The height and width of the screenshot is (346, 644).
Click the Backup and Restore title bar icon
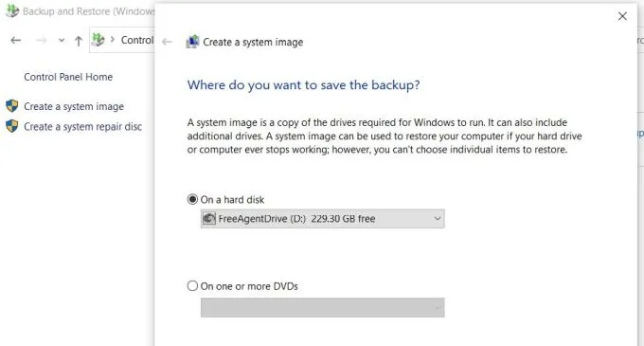tap(12, 11)
